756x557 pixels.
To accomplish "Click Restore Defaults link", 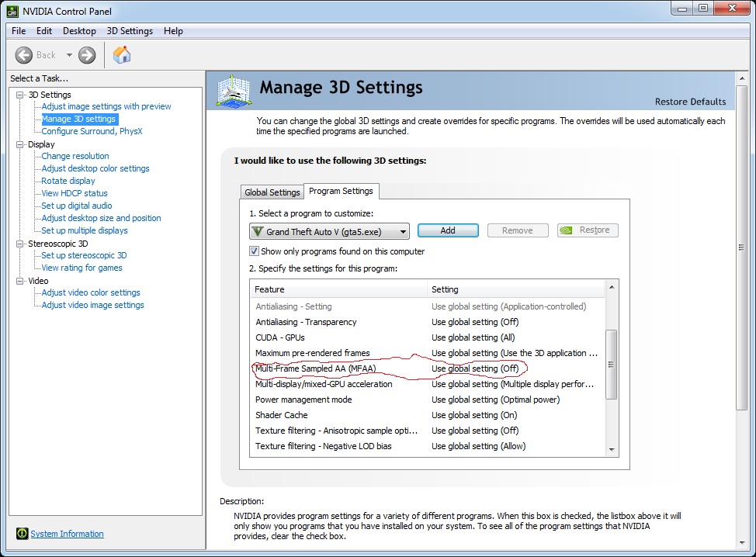I will pos(690,102).
